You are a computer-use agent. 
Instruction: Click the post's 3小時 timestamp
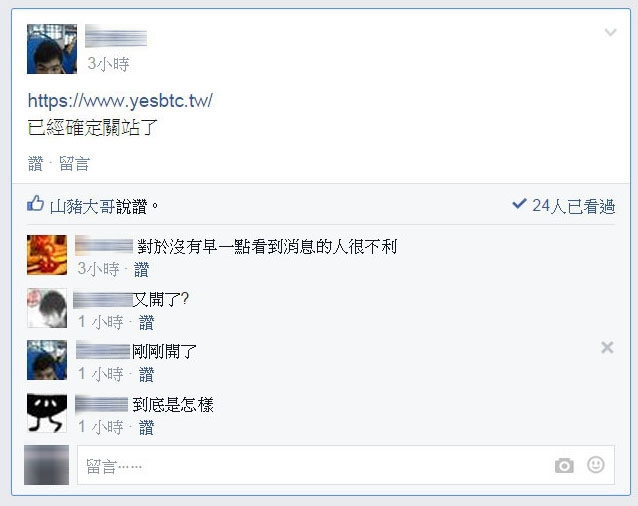click(108, 64)
